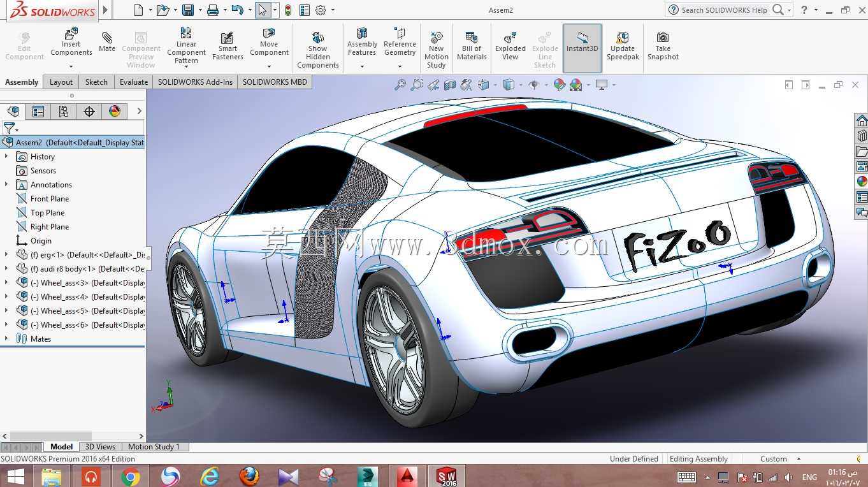Open the Layout ribbon tab
The height and width of the screenshot is (487, 868).
61,82
